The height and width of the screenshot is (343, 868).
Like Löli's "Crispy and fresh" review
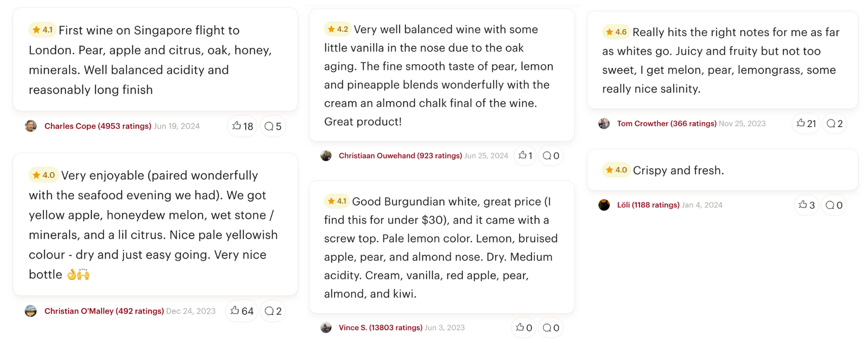click(x=806, y=205)
